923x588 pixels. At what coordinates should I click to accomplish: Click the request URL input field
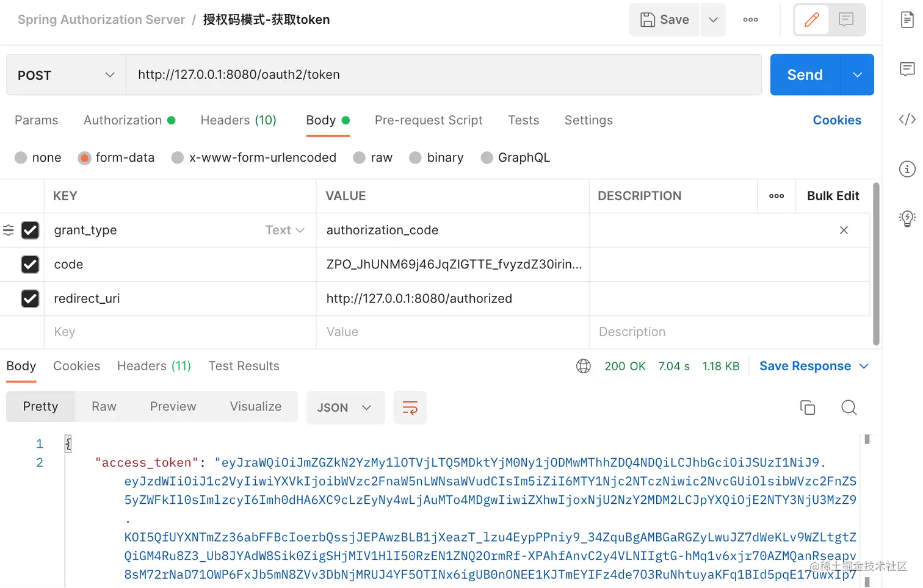point(444,74)
